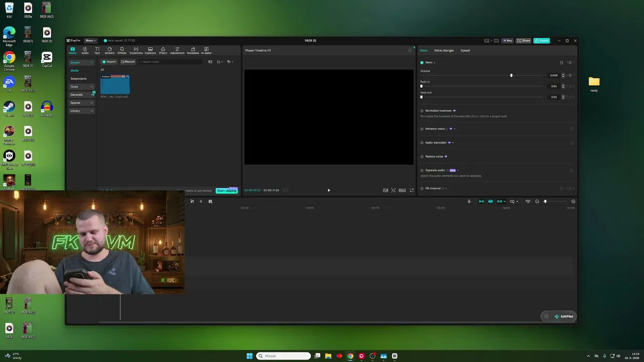This screenshot has width=644, height=362.
Task: Zoom out the timeline with minus icon
Action: click(537, 202)
